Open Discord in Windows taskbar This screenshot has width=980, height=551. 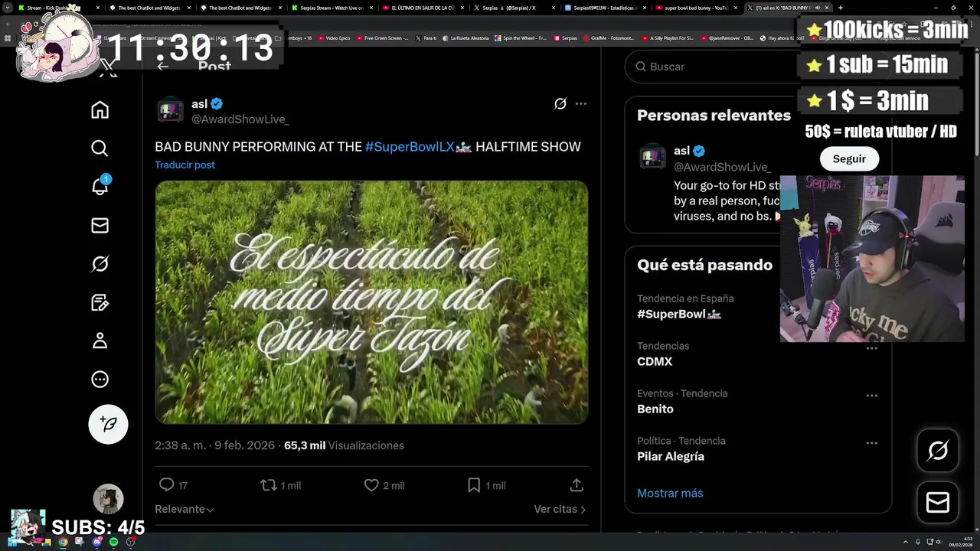click(96, 542)
